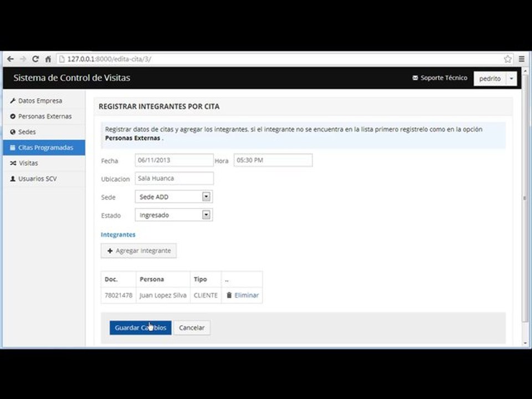
Task: Bookmark this page with the star icon
Action: point(508,59)
